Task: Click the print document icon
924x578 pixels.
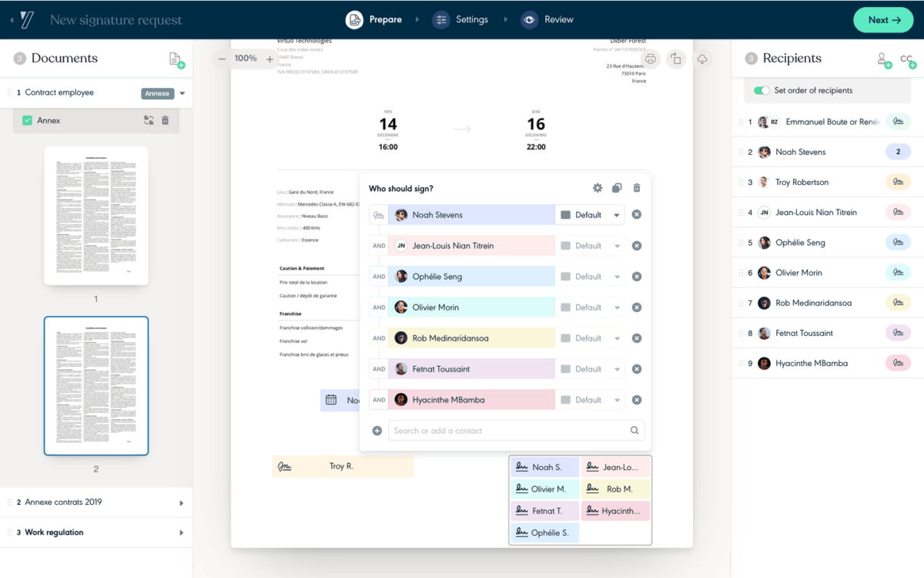Action: [x=651, y=59]
